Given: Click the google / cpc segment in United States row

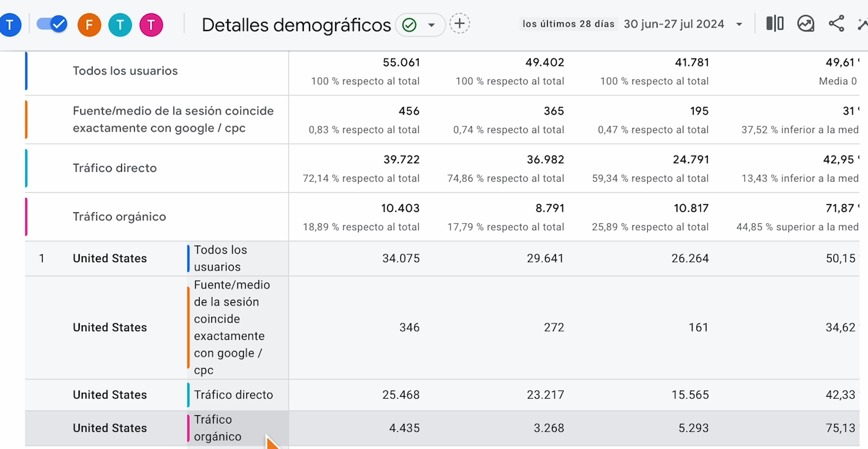Looking at the screenshot, I should (x=232, y=327).
